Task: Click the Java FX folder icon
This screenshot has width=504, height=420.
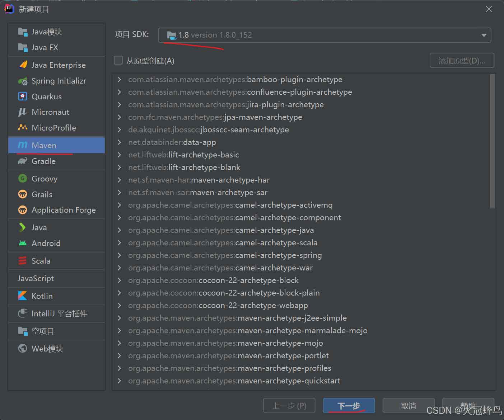Action: click(23, 47)
